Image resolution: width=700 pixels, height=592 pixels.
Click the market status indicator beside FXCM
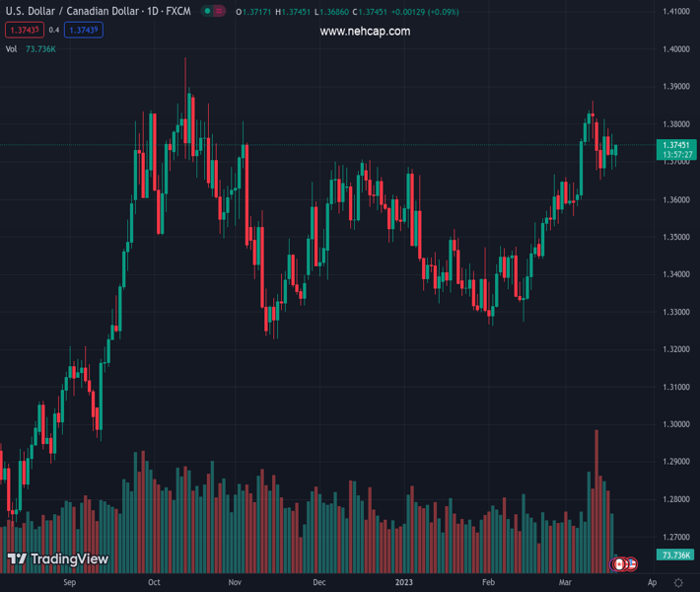pyautogui.click(x=213, y=12)
